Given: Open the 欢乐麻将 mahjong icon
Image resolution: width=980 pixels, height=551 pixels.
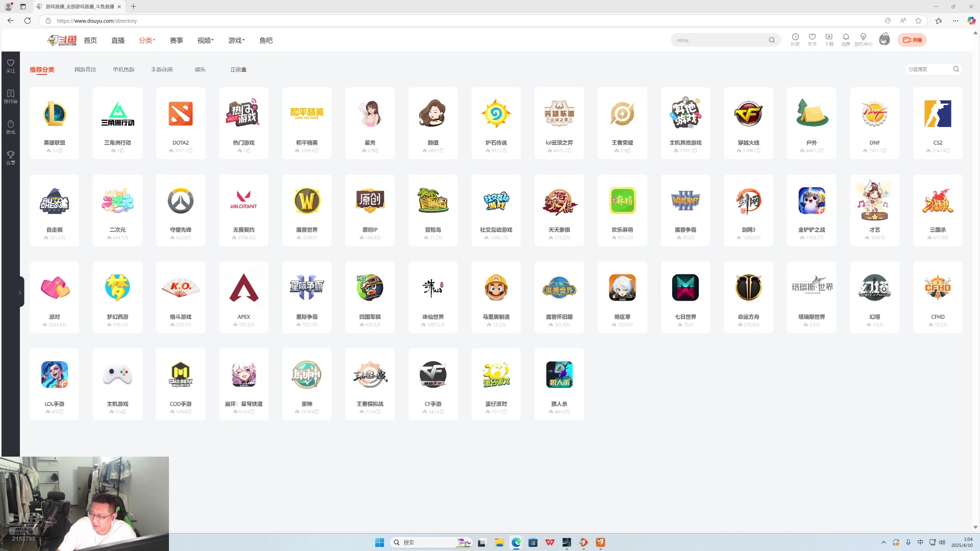Looking at the screenshot, I should (622, 201).
